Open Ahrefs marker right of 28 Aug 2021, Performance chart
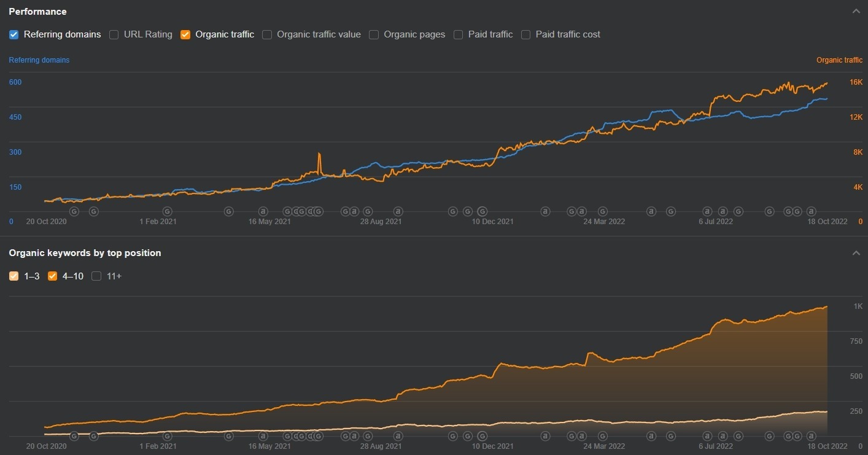868x455 pixels. (x=398, y=211)
